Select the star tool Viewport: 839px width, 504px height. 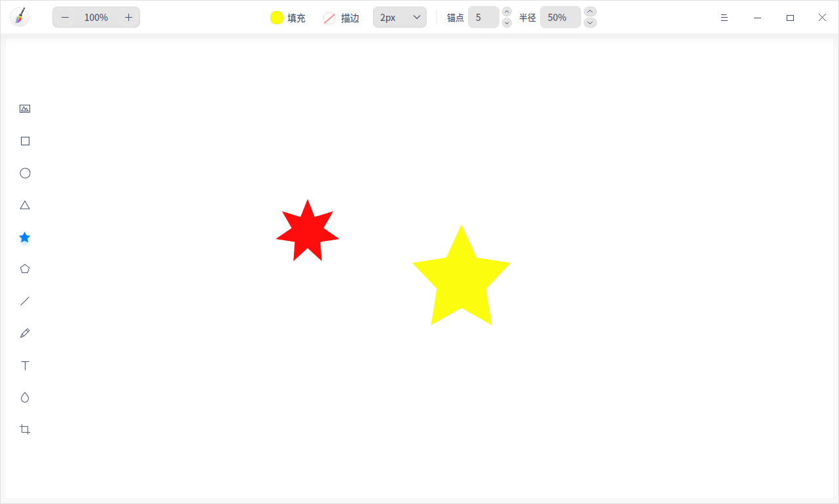click(25, 237)
